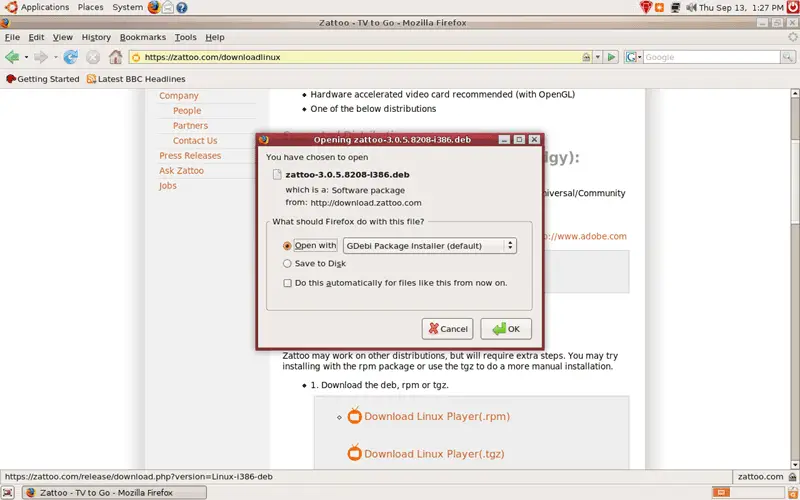Open the Firefox home page icon
Image resolution: width=800 pixels, height=500 pixels.
pos(115,57)
